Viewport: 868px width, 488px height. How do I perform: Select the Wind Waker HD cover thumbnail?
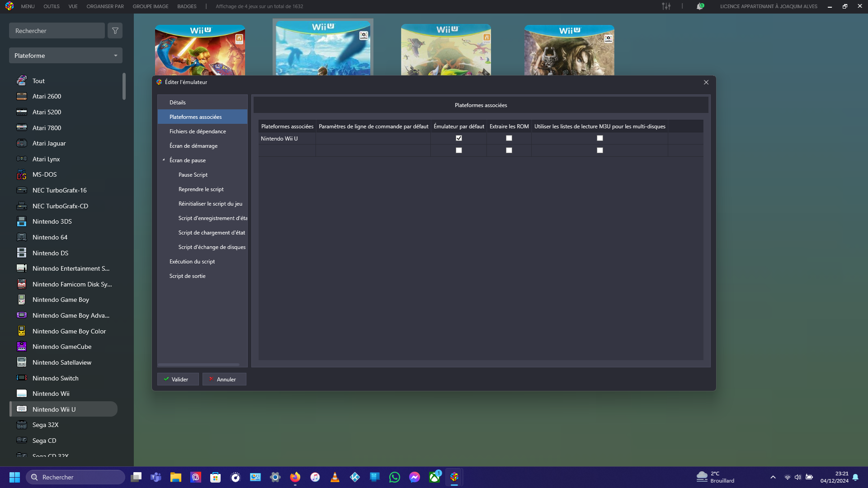pyautogui.click(x=446, y=50)
